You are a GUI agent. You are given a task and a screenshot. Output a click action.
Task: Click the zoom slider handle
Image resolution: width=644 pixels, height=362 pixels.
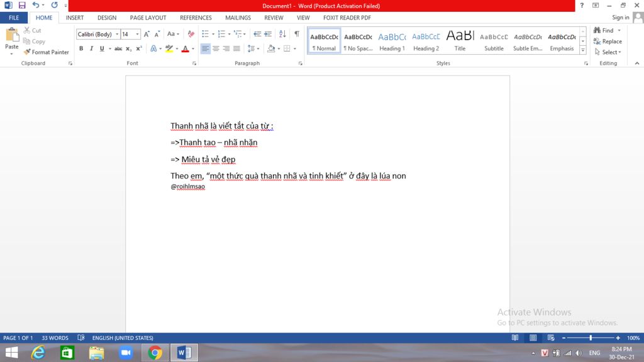(x=591, y=337)
